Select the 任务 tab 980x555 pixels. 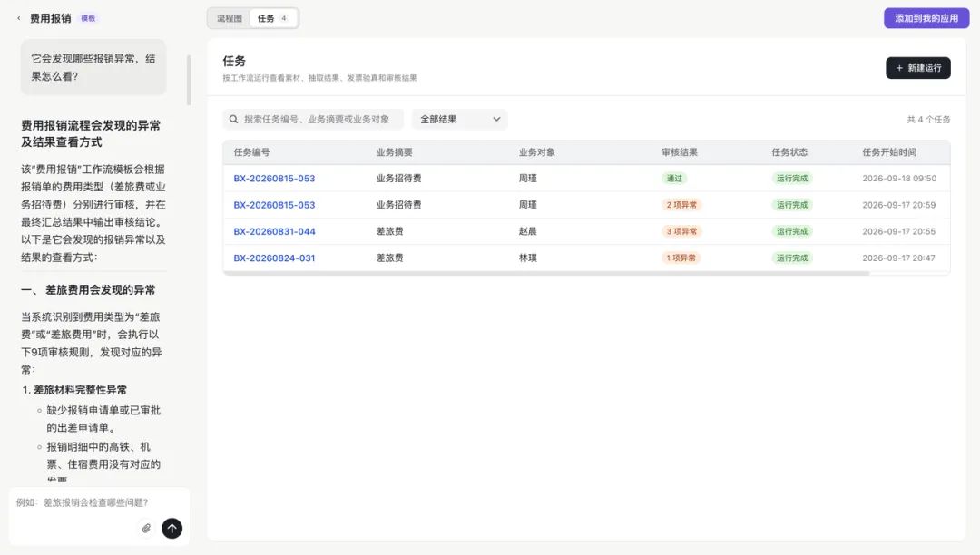click(x=273, y=18)
